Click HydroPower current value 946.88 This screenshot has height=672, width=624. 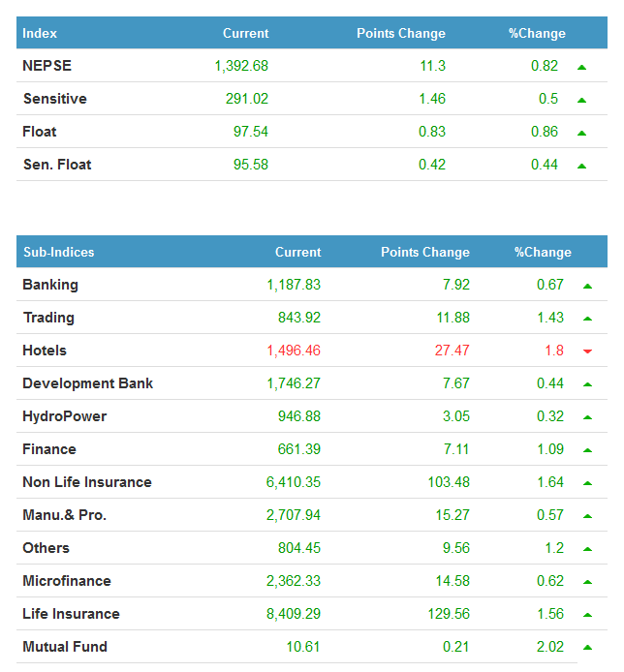[x=299, y=416]
